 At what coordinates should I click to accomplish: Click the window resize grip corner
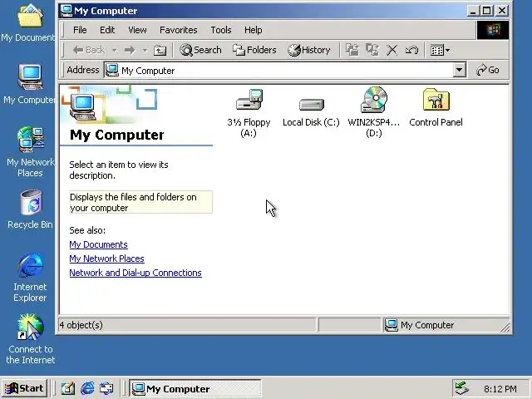[x=505, y=327]
